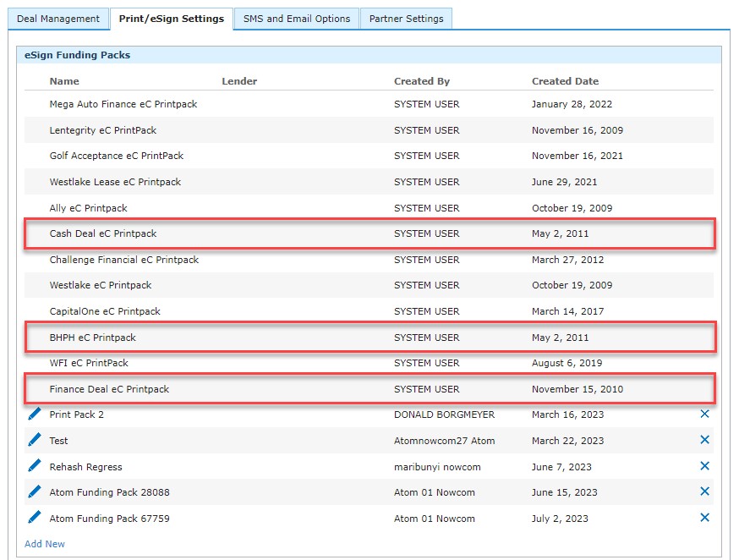Edit the Print Pack 2 funding pack
The height and width of the screenshot is (560, 739).
click(35, 414)
